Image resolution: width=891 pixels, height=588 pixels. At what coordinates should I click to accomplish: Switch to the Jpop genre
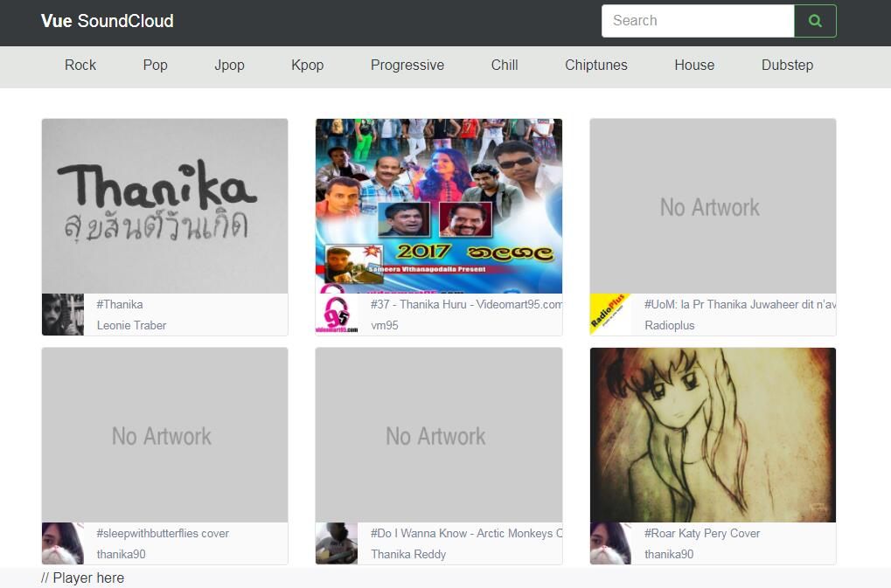tap(229, 66)
